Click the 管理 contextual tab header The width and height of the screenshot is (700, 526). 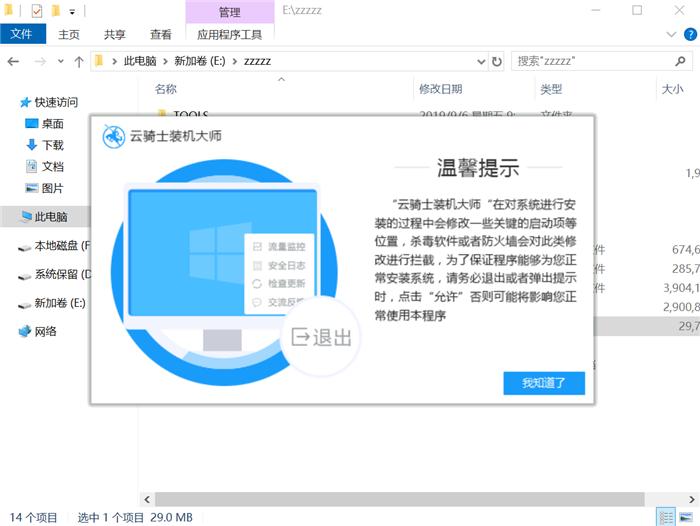[230, 12]
